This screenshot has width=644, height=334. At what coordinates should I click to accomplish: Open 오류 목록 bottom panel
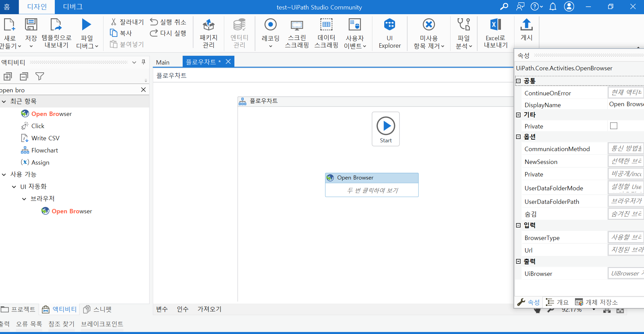pyautogui.click(x=29, y=324)
